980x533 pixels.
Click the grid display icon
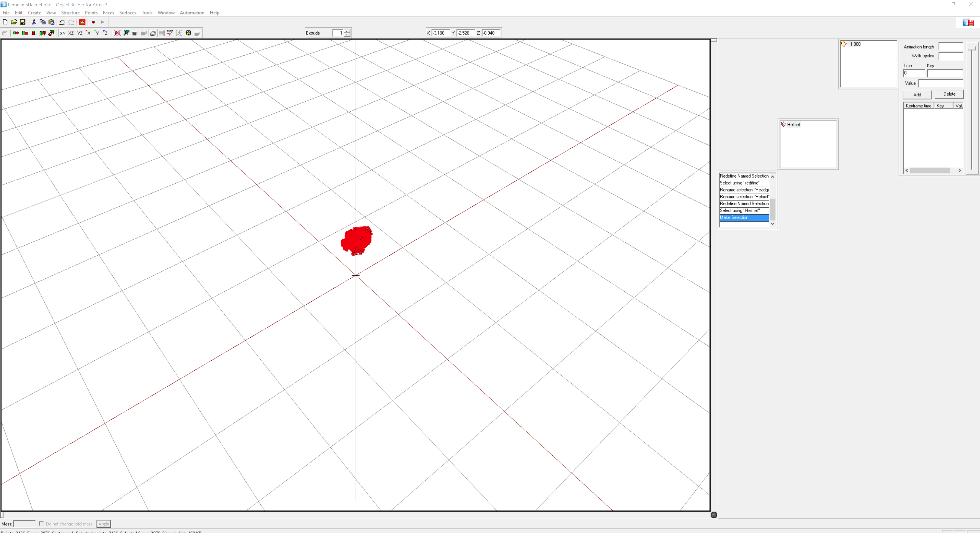[162, 33]
